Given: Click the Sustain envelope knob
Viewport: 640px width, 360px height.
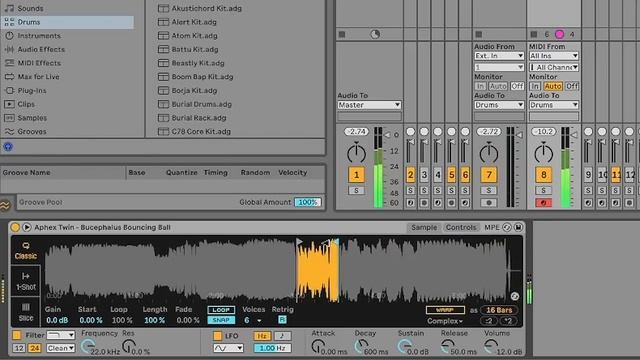Looking at the screenshot, I should point(404,346).
